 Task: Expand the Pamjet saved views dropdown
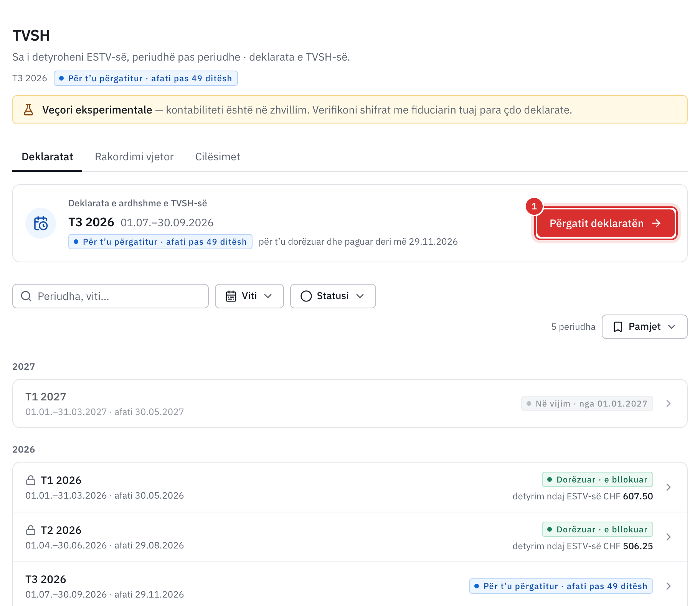(645, 327)
